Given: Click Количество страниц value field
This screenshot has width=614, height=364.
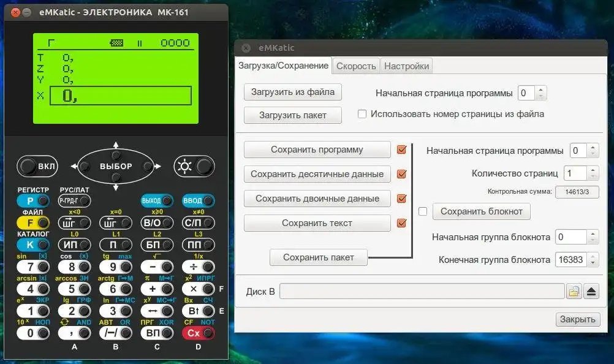Looking at the screenshot, I should (x=575, y=173).
